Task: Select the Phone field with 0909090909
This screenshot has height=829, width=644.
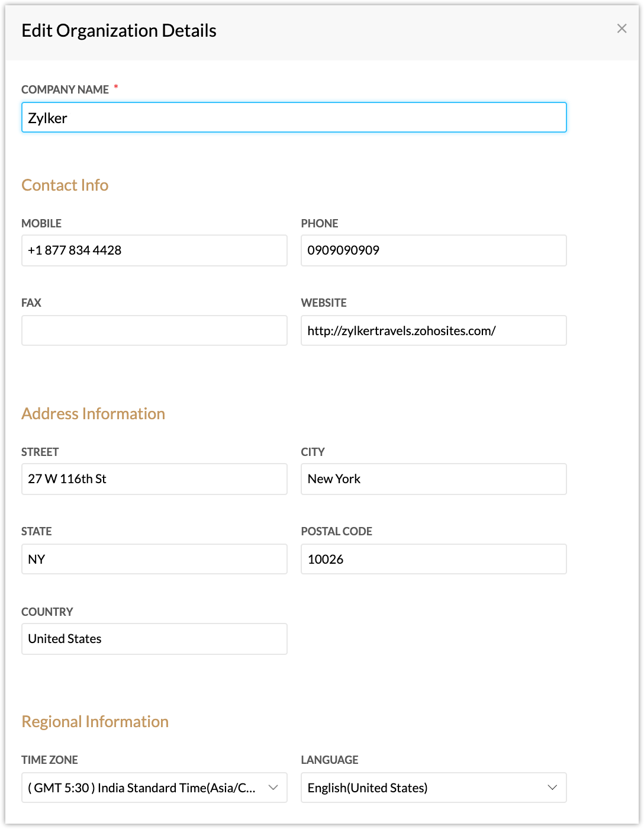Action: coord(434,250)
